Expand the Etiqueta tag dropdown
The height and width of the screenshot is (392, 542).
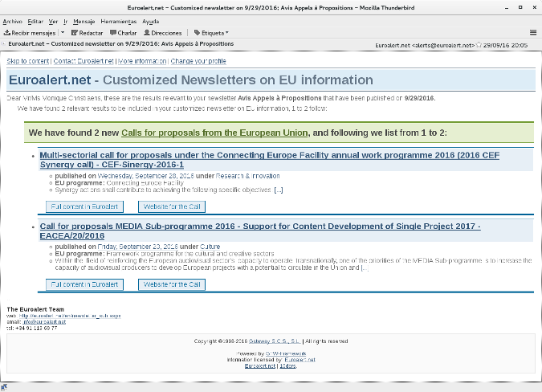211,33
